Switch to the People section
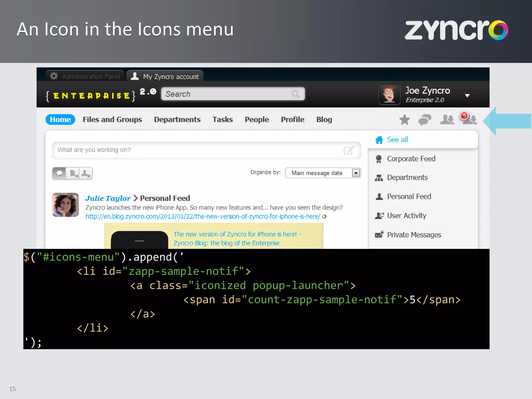This screenshot has width=532, height=399. [257, 119]
